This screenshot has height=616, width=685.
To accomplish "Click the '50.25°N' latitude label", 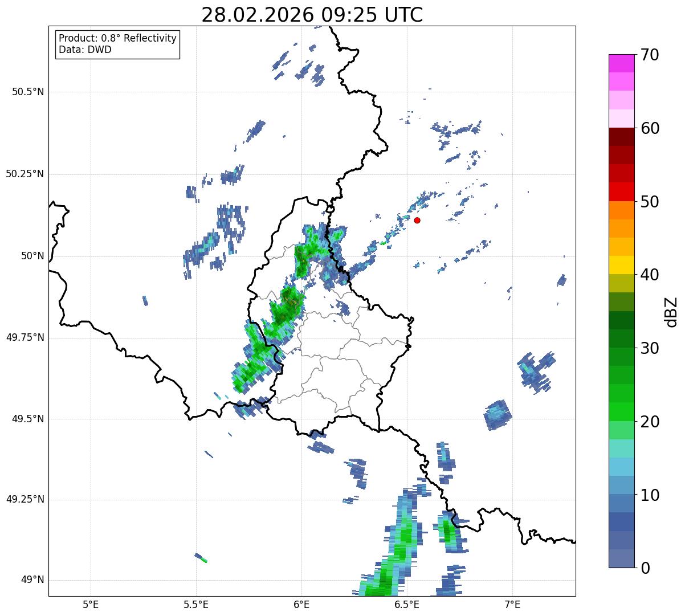I will point(25,174).
